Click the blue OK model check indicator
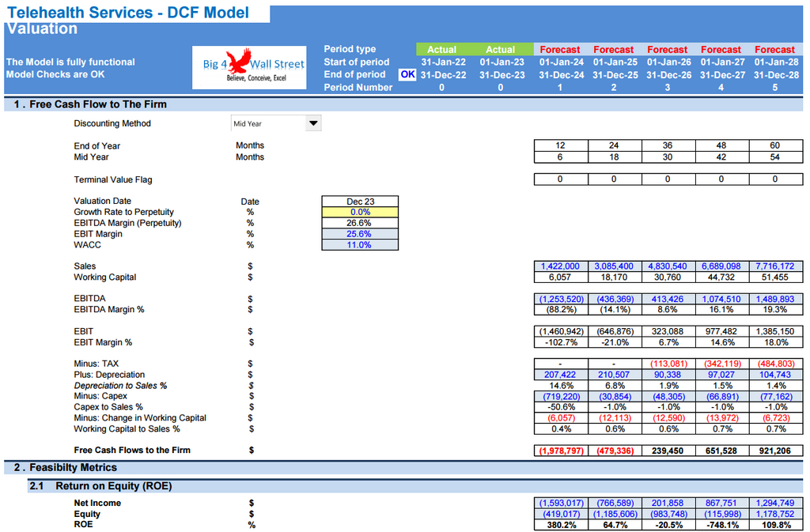810x532 pixels. pos(407,74)
